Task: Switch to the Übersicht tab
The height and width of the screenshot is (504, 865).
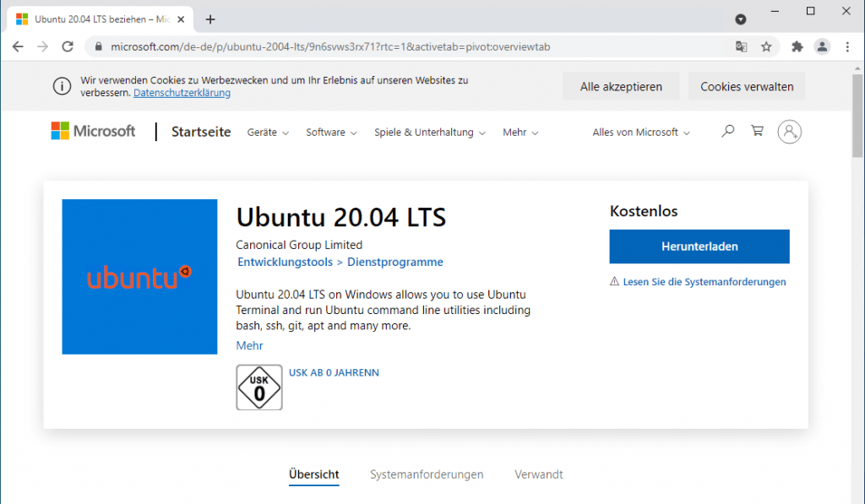Action: 314,474
